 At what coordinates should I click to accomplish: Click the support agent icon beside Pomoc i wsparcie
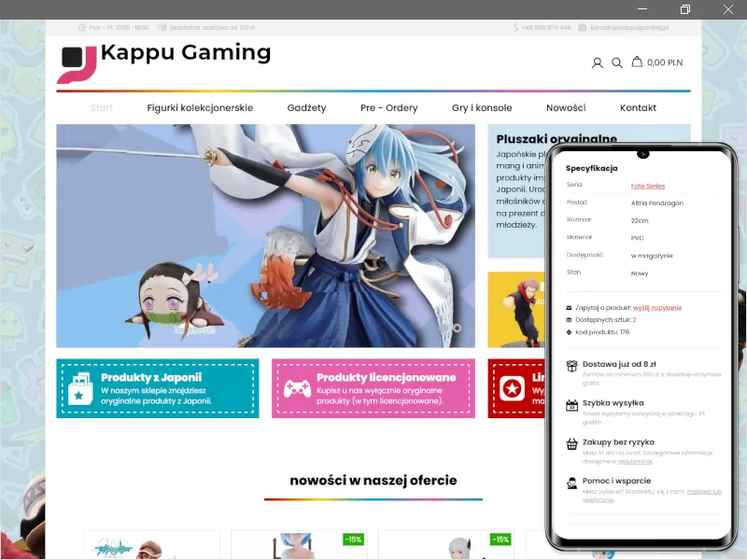(x=571, y=483)
